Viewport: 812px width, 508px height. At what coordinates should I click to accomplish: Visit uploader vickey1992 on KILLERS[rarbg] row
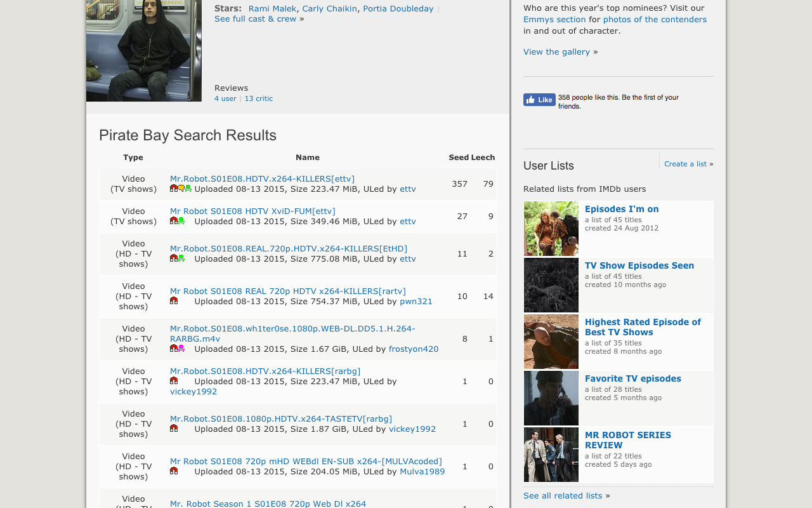click(x=193, y=391)
